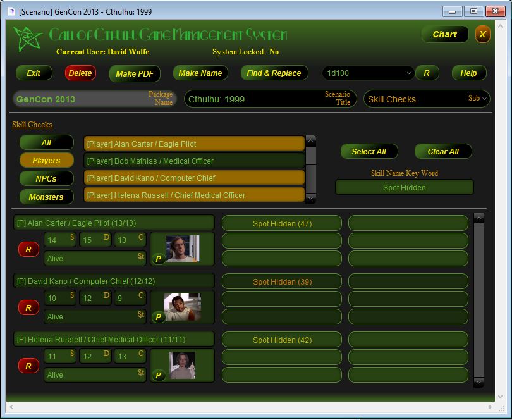Viewport: 512px width, 420px height.
Task: Deselect David Kano / Computer Chief in list
Action: (x=194, y=178)
